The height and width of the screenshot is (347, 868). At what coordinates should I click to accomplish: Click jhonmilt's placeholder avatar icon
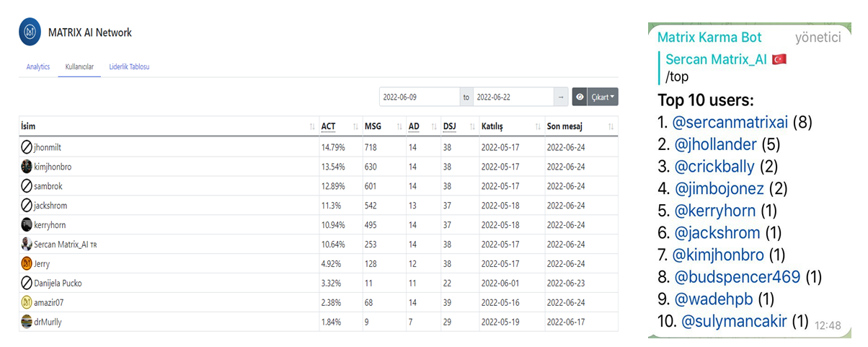27,147
